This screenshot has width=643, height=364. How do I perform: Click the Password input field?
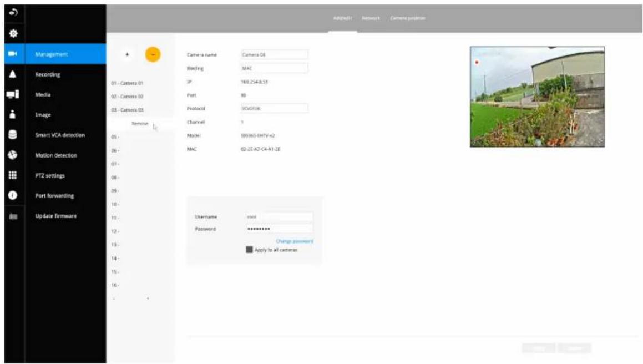(280, 229)
